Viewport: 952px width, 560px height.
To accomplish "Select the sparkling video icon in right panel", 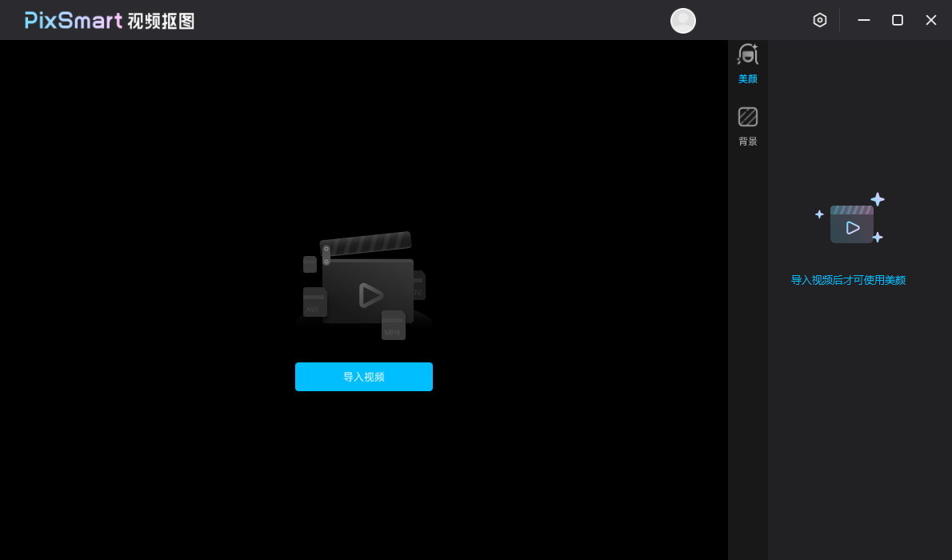I will coord(853,225).
